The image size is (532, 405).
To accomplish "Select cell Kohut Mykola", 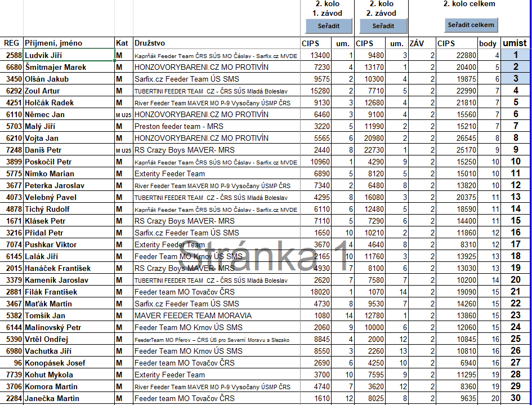I will point(69,375).
